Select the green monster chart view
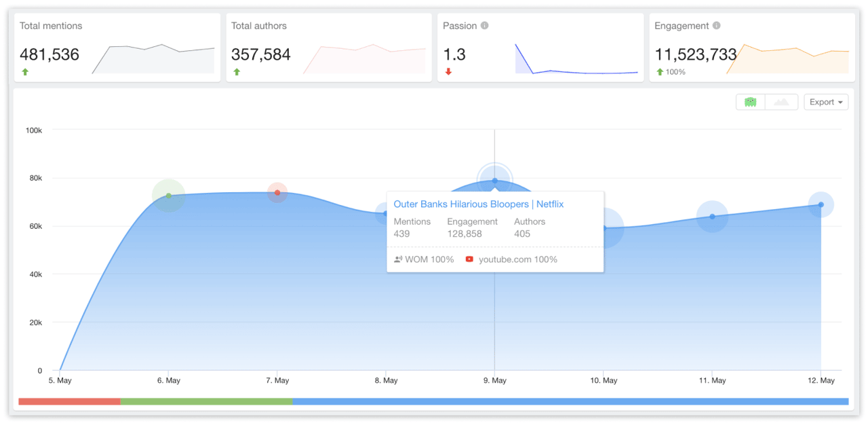 pyautogui.click(x=750, y=102)
